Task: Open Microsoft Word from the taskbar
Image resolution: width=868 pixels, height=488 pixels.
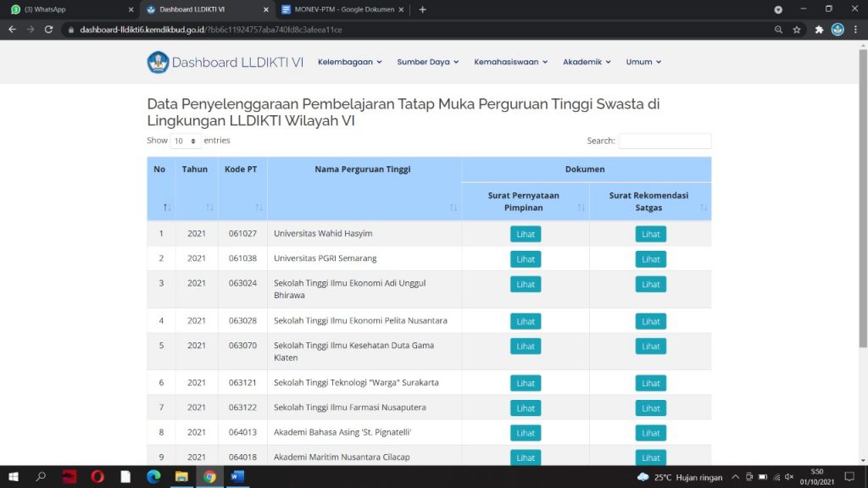Action: (236, 476)
